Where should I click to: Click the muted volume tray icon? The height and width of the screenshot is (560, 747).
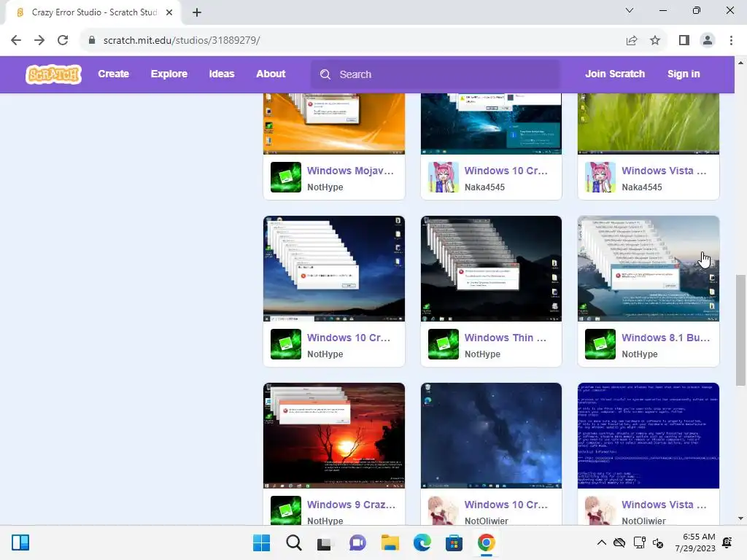pyautogui.click(x=658, y=542)
